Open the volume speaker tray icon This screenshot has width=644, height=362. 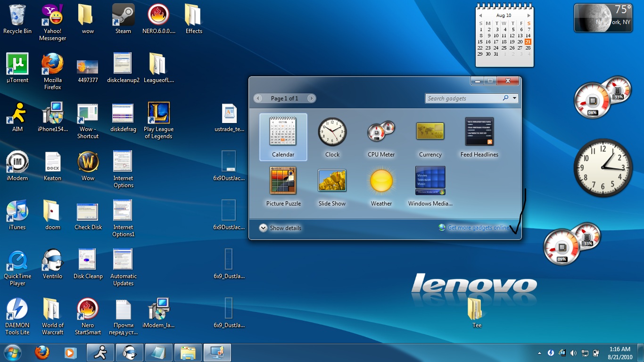pos(573,353)
